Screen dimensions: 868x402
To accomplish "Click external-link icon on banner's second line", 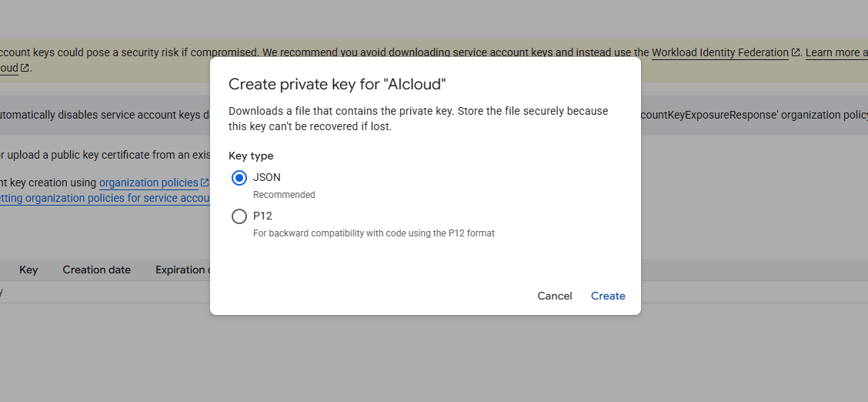I will point(25,68).
